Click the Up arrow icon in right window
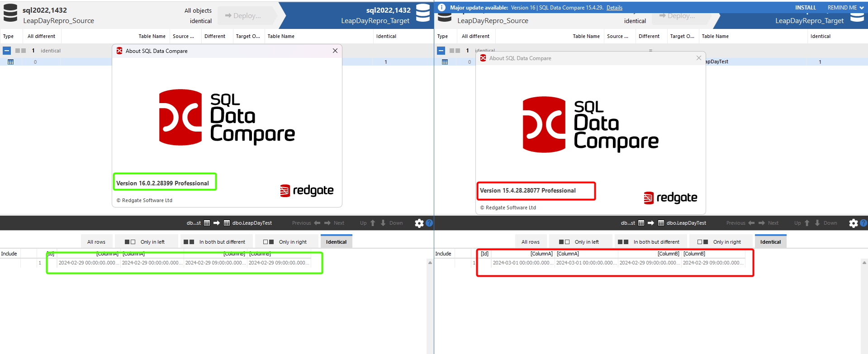Image resolution: width=868 pixels, height=354 pixels. 807,223
